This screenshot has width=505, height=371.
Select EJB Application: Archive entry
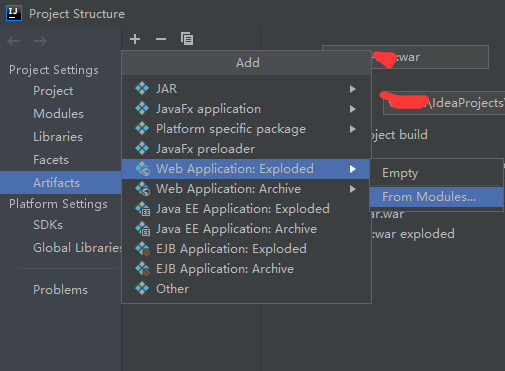(x=246, y=269)
